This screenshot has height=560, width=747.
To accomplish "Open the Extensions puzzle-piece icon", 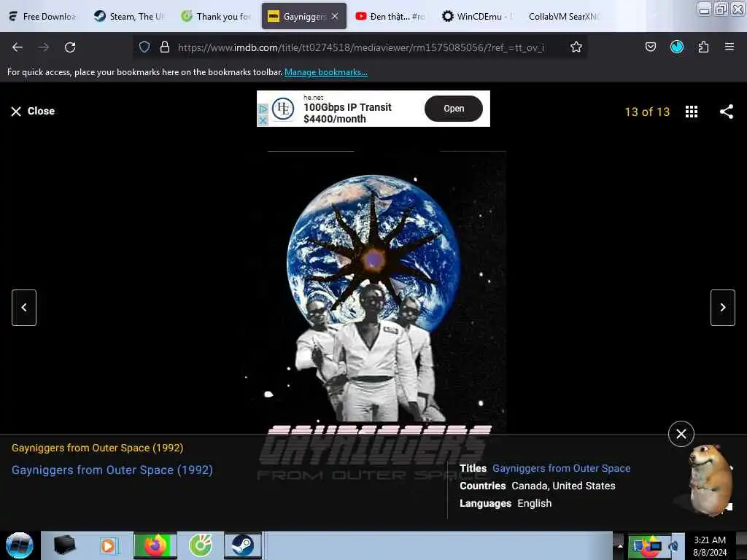I will tap(703, 47).
